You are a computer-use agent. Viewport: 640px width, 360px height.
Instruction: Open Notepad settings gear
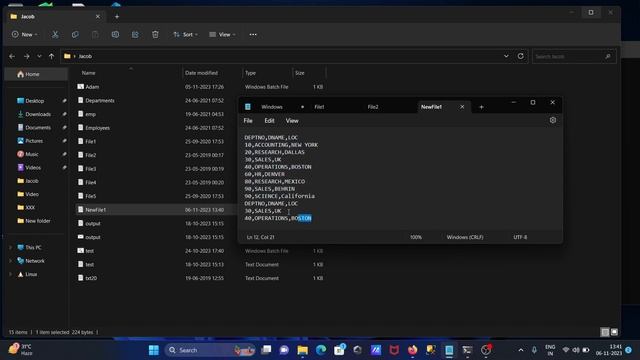553,120
